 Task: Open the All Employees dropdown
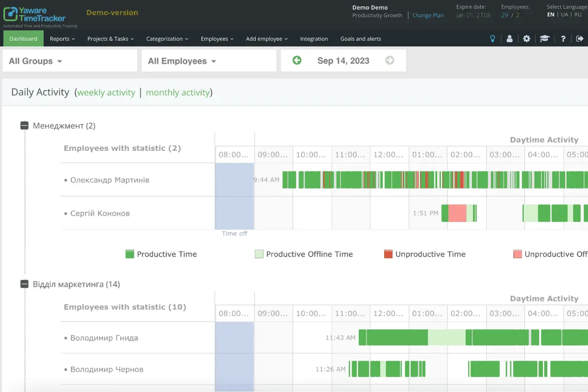[209, 61]
